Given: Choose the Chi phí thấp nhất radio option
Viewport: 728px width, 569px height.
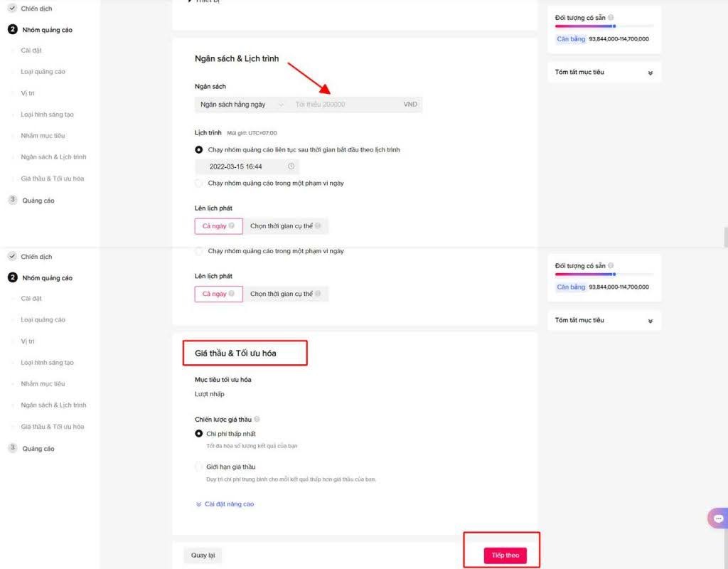Looking at the screenshot, I should coord(199,434).
